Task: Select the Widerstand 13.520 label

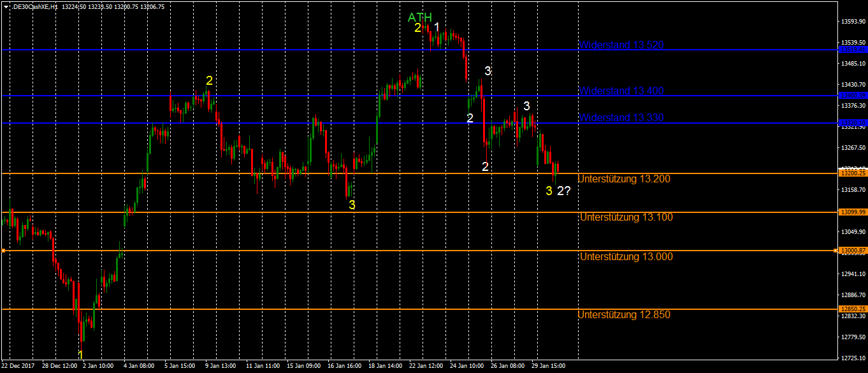Action: tap(621, 45)
